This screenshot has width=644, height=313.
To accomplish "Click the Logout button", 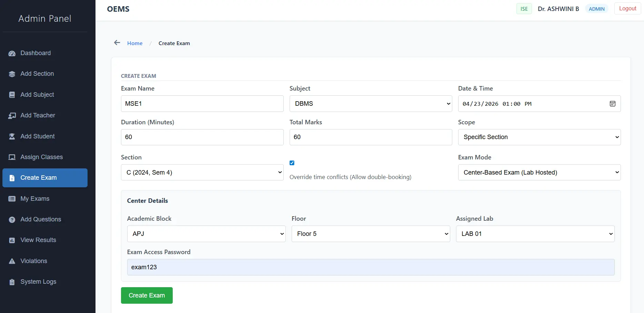I will pos(627,9).
